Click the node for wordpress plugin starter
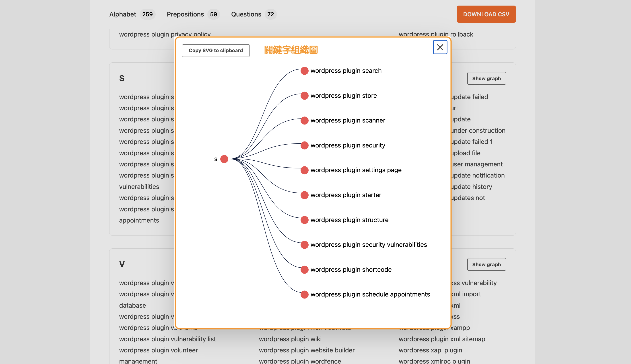The image size is (631, 364). click(304, 195)
